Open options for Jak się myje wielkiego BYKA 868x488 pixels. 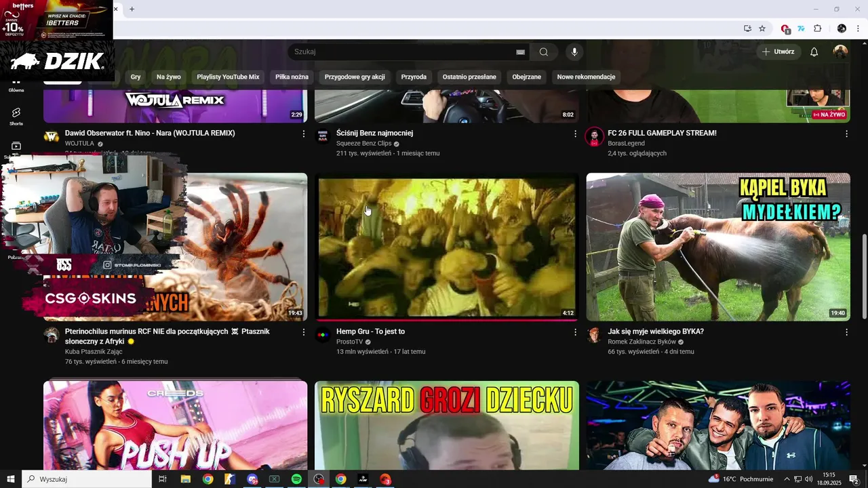(846, 332)
